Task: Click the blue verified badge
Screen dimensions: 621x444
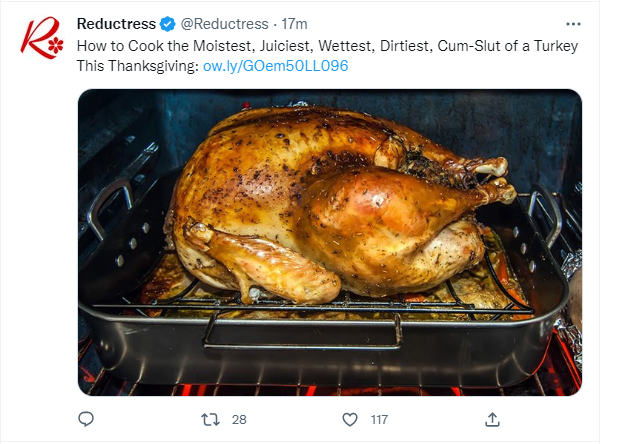Action: pos(168,24)
